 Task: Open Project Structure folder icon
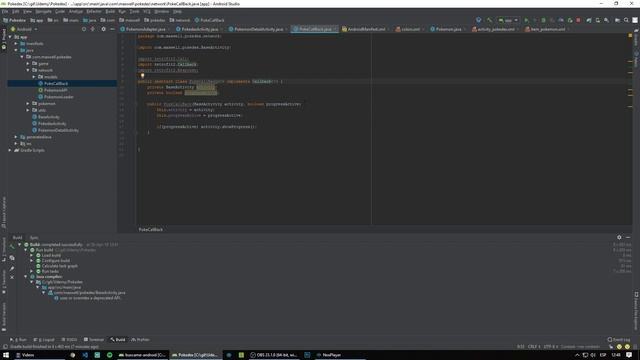point(617,20)
